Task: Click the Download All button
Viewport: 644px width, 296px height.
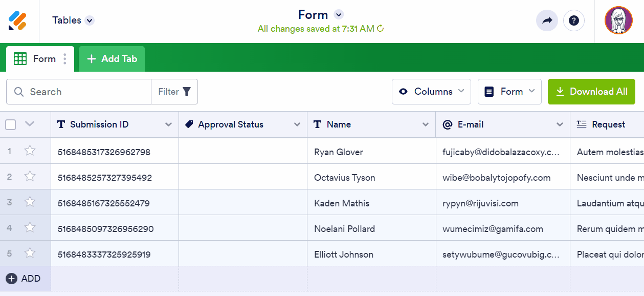Action: click(x=591, y=92)
